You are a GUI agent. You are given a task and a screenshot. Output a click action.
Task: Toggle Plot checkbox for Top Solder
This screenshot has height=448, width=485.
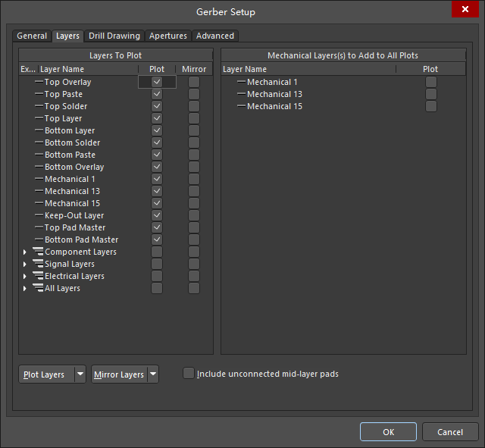point(157,106)
